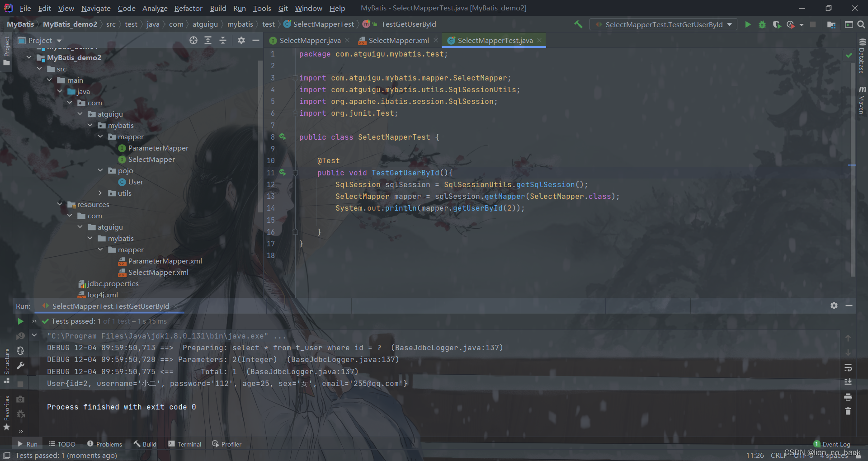The height and width of the screenshot is (461, 868).
Task: Open Project Structure icon in toolbar
Action: [x=831, y=24]
